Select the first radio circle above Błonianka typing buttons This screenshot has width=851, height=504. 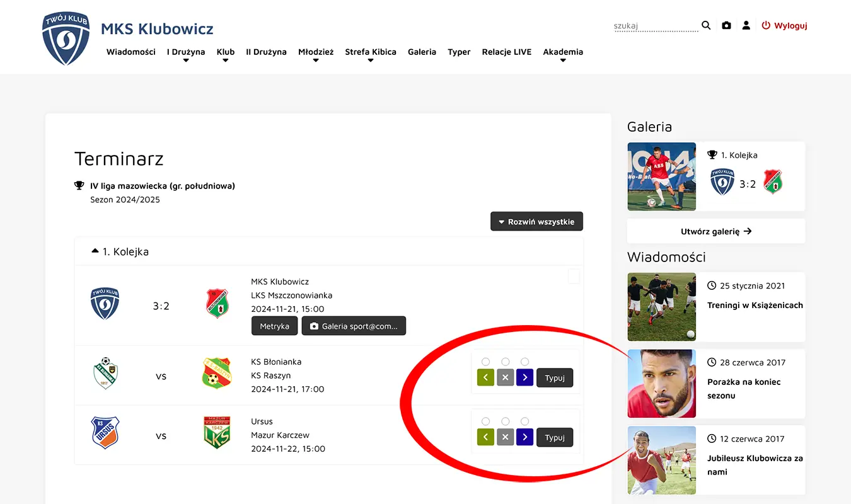coord(485,362)
